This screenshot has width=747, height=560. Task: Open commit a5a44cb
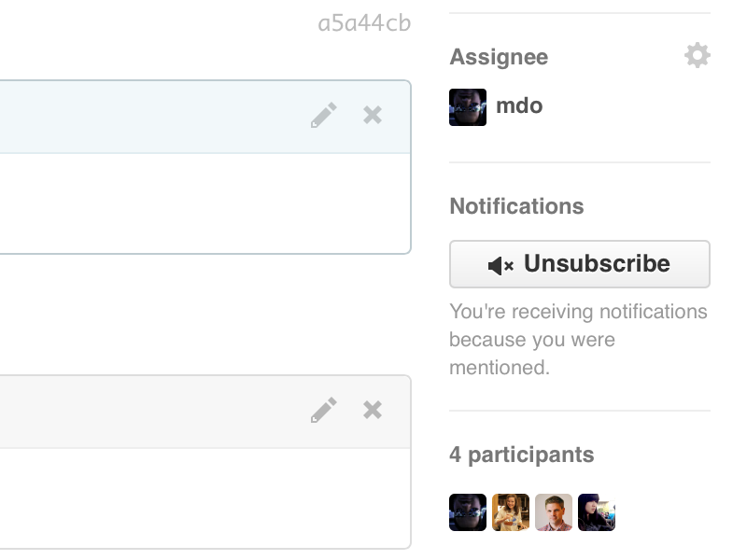[x=364, y=23]
